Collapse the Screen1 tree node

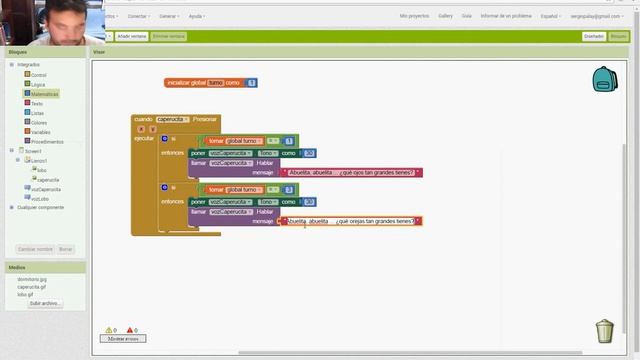pos(11,151)
